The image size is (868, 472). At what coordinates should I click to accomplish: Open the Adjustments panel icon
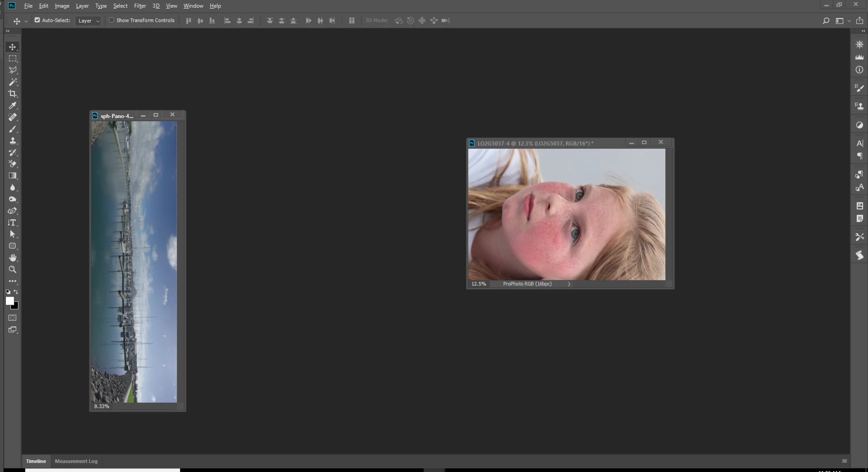point(859,125)
